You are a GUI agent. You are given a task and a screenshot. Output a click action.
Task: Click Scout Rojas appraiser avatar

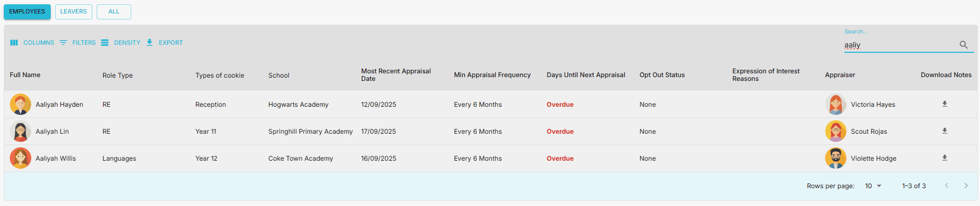pos(836,131)
